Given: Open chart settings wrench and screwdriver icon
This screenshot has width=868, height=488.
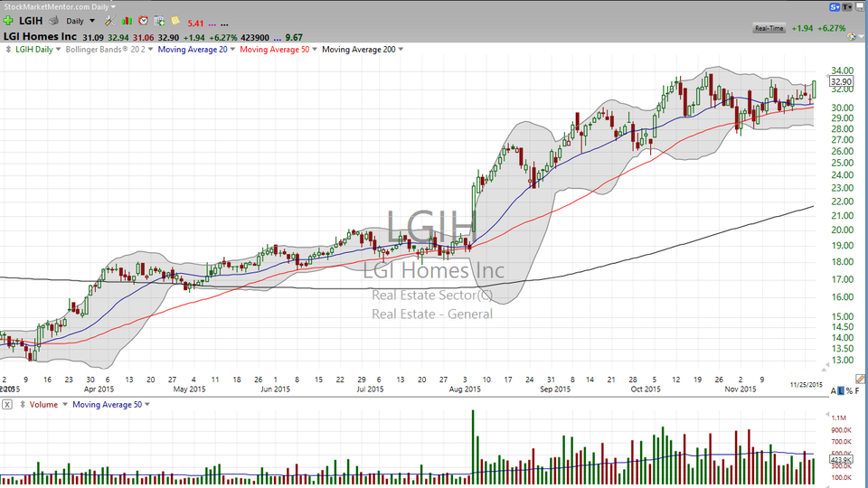Looking at the screenshot, I should [x=110, y=21].
